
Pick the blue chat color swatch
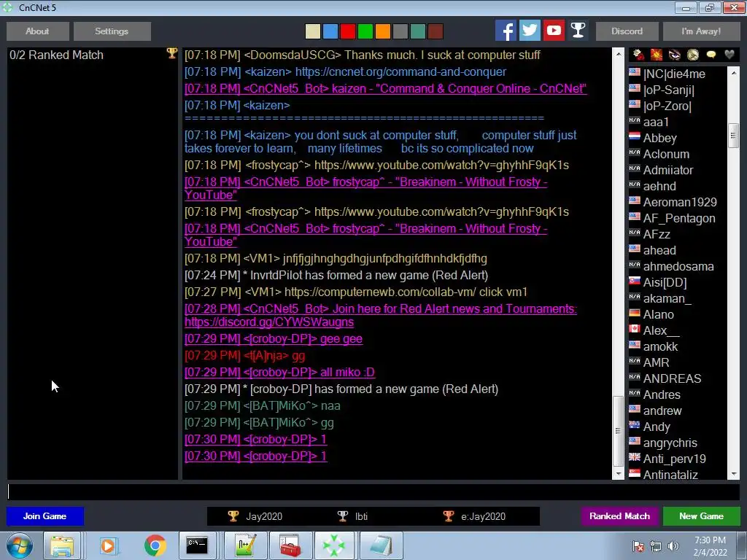[330, 31]
